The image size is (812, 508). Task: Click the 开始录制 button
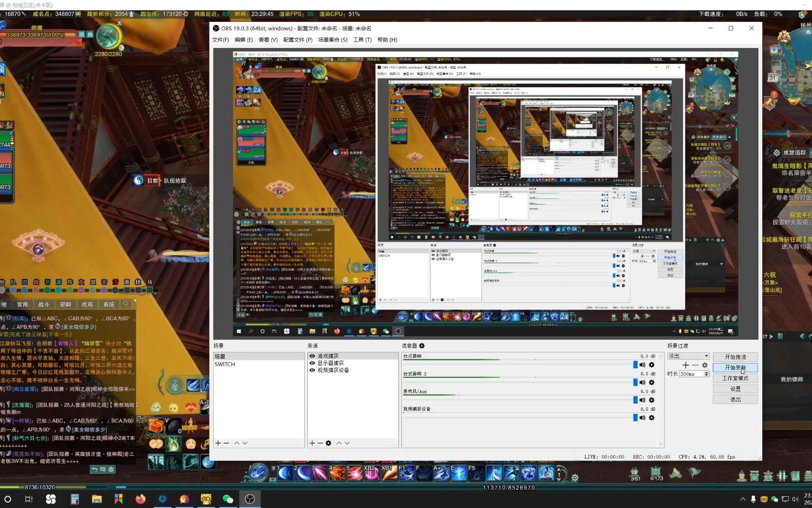[x=735, y=368]
